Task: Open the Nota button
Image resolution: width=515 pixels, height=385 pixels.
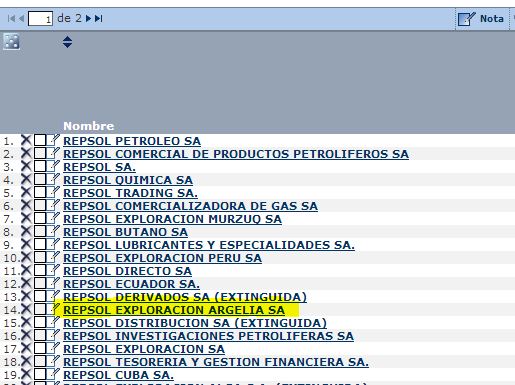Action: [481, 19]
